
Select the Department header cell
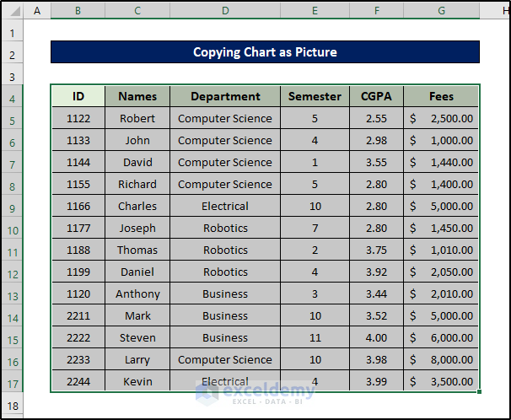[x=225, y=96]
